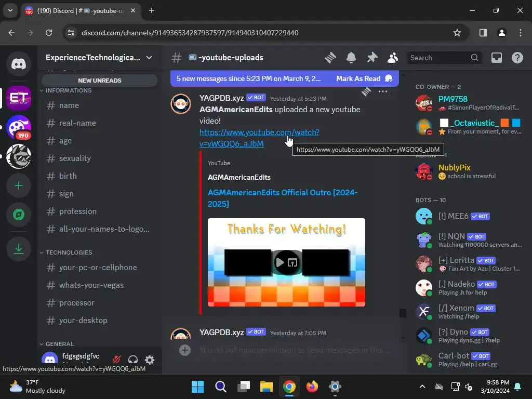Collapse the INFORMATIONS category
The height and width of the screenshot is (399, 532).
point(66,90)
